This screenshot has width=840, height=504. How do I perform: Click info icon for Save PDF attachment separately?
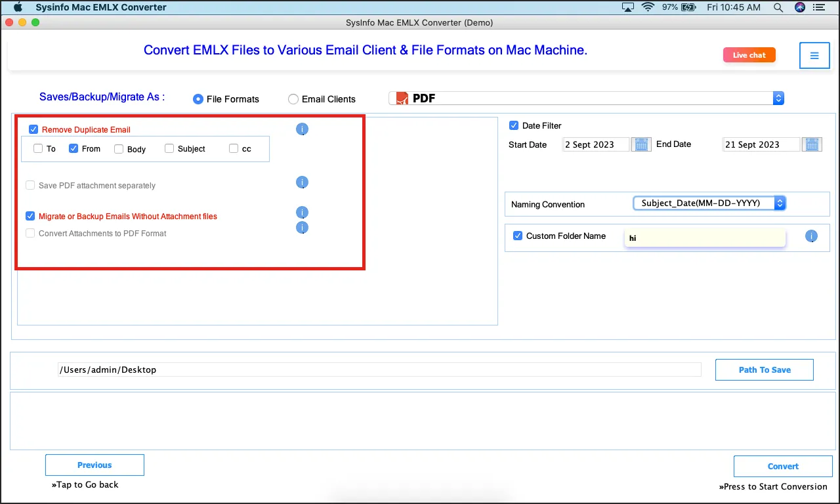302,182
